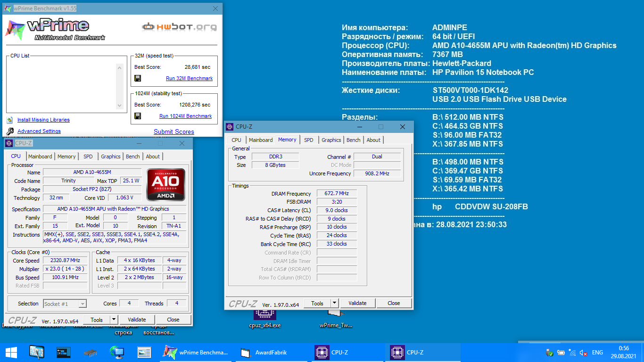
Task: Click the Install Missing Libraries icon
Action: point(10,120)
